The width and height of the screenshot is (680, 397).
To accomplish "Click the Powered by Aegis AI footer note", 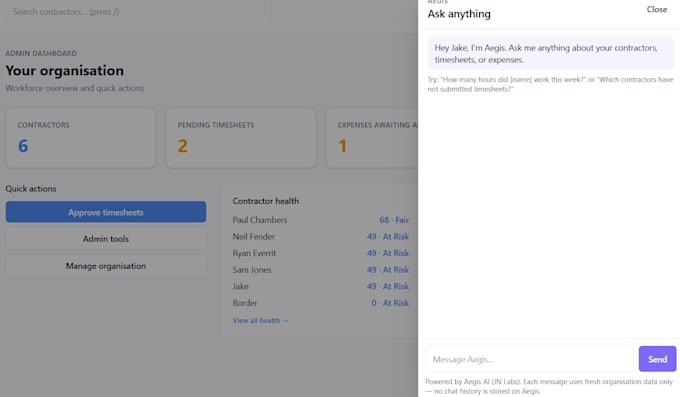I will (x=549, y=386).
